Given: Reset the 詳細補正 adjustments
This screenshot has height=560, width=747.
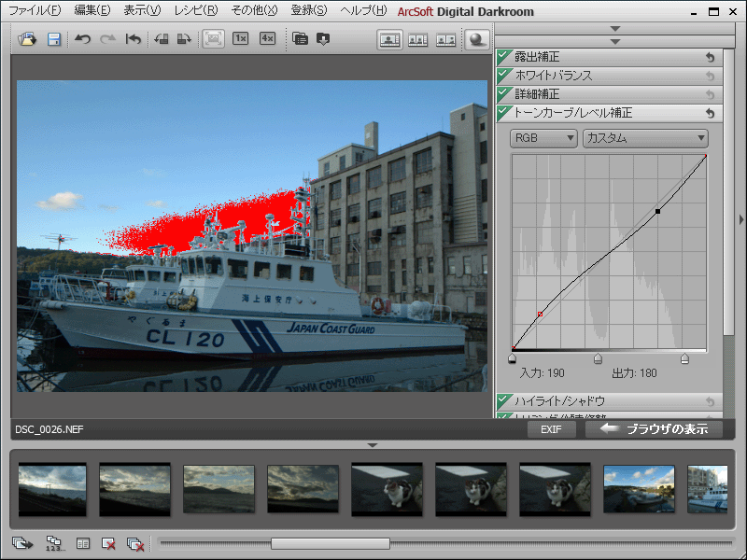Looking at the screenshot, I should tap(711, 95).
